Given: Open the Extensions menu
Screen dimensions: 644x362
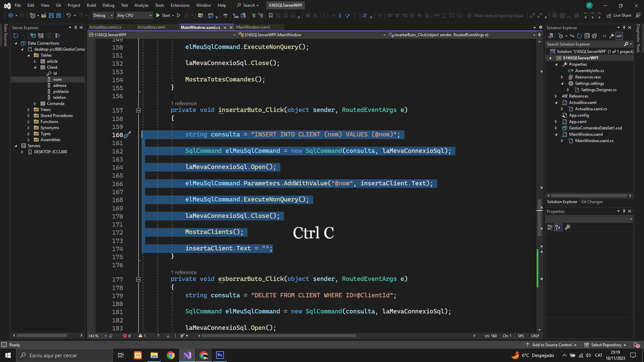Looking at the screenshot, I should click(180, 5).
